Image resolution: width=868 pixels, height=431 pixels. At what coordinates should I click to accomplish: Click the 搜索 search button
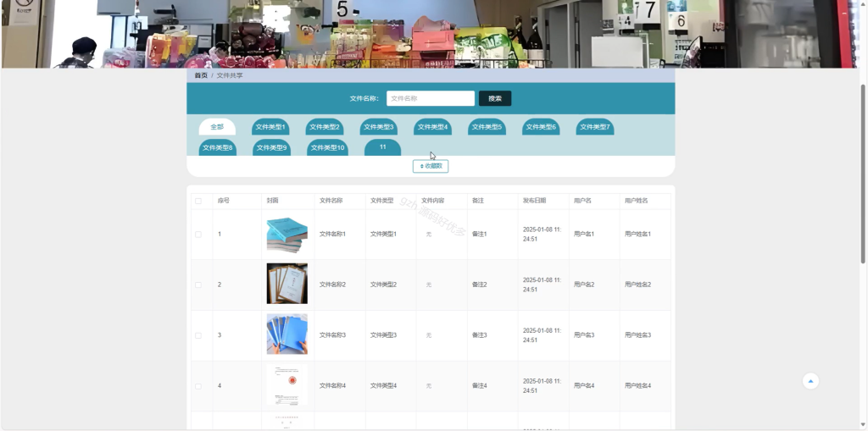click(495, 98)
